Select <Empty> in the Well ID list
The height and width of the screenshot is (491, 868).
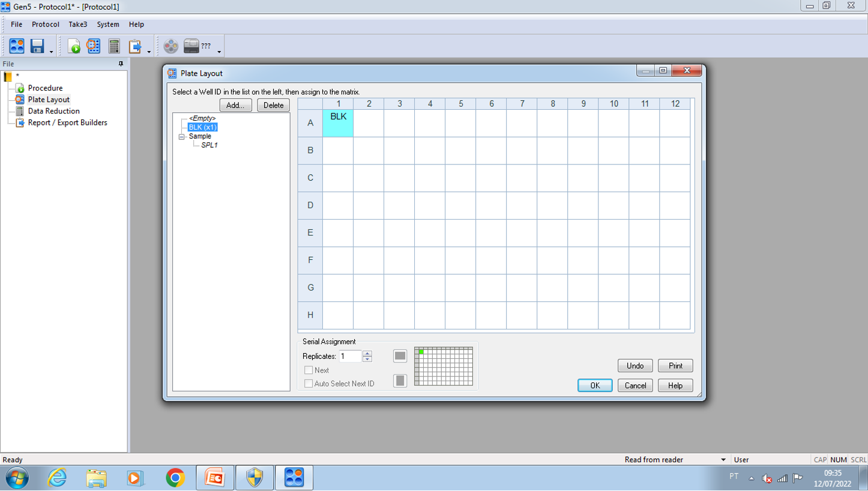[202, 118]
